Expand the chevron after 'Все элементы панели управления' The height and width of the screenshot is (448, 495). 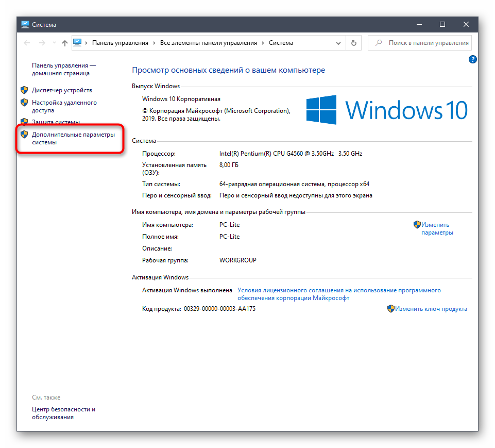(263, 43)
